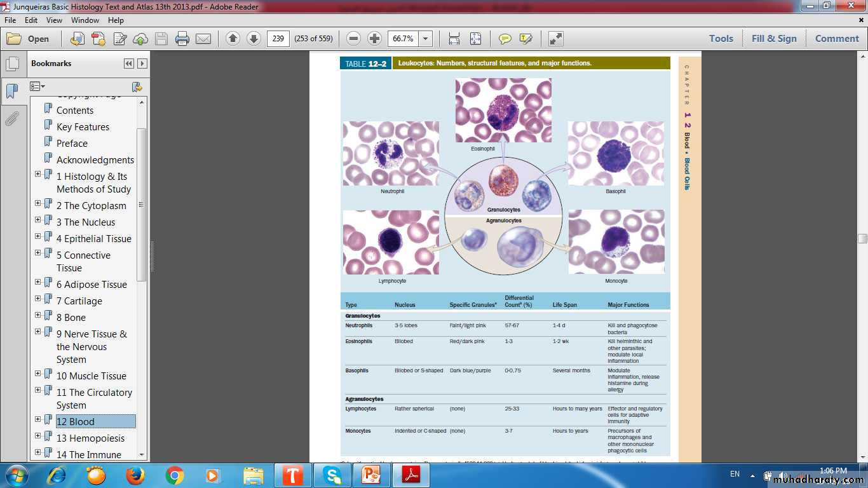This screenshot has width=868, height=488.
Task: Add a sticky note comment
Action: [505, 39]
